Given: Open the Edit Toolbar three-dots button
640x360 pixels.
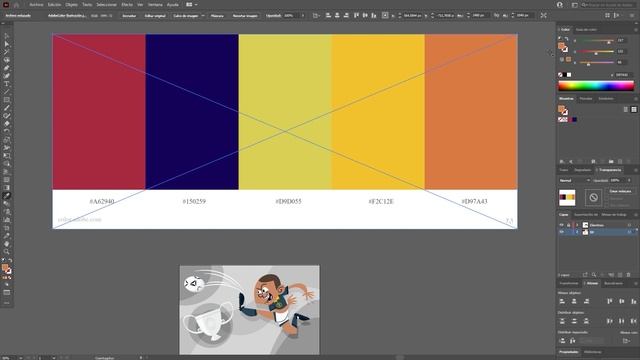Looking at the screenshot, I should coord(7,303).
